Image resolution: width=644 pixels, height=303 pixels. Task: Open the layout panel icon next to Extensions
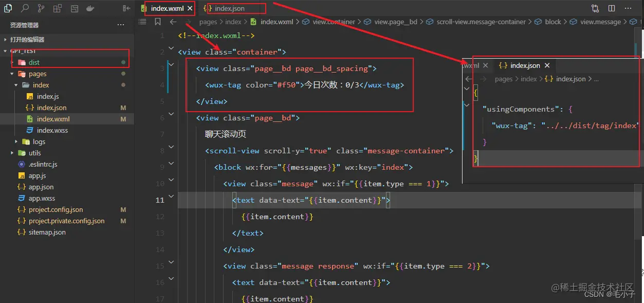[x=74, y=8]
